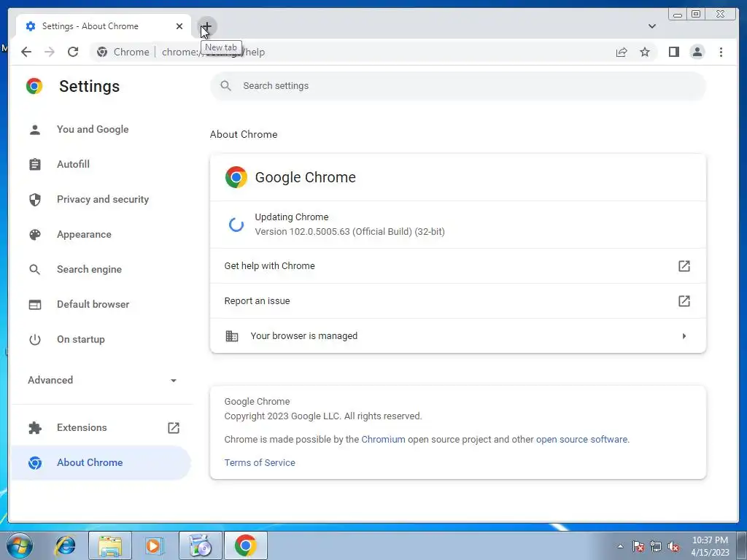The width and height of the screenshot is (747, 560).
Task: Click the Google Chrome logo in About card
Action: [x=236, y=177]
